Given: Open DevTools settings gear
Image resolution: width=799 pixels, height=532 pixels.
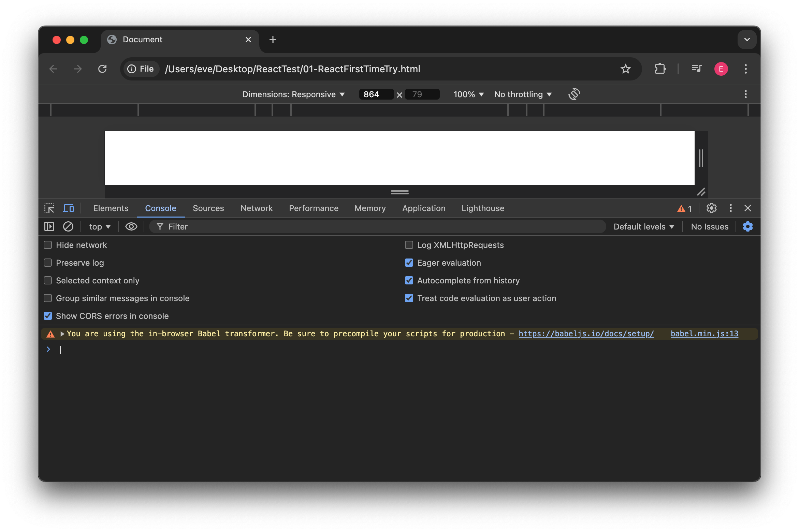Looking at the screenshot, I should point(711,208).
